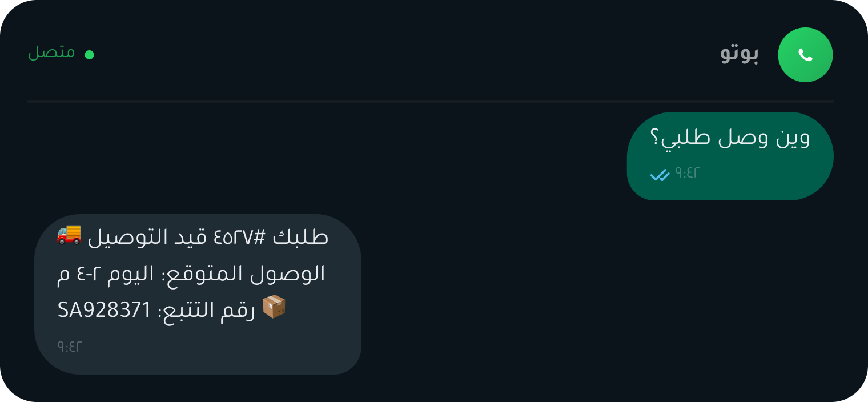Screen dimensions: 868x402
Task: Click the header divider line
Action: (431, 102)
